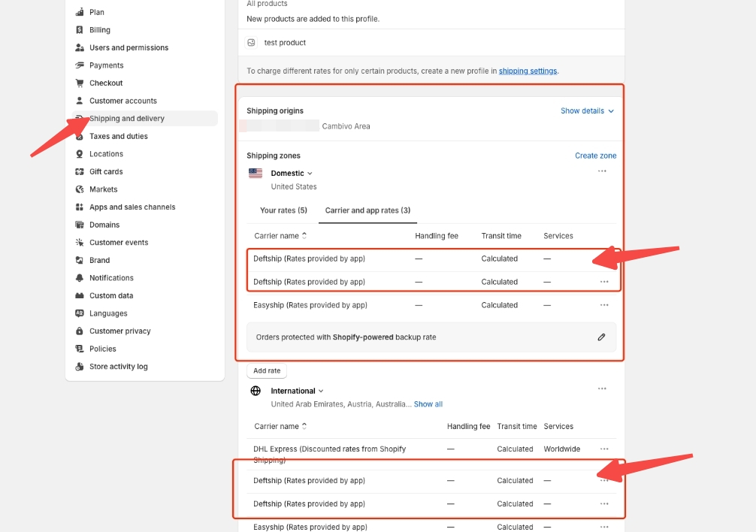Click the Notifications bell icon
The width and height of the screenshot is (756, 532).
pyautogui.click(x=80, y=277)
